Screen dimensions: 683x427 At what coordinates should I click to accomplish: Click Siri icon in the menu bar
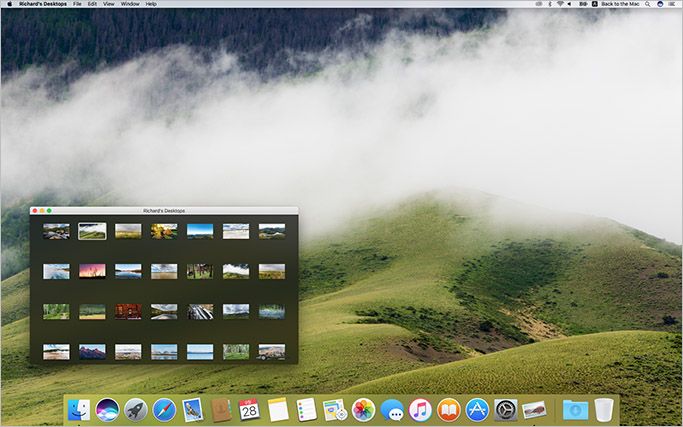click(x=660, y=4)
